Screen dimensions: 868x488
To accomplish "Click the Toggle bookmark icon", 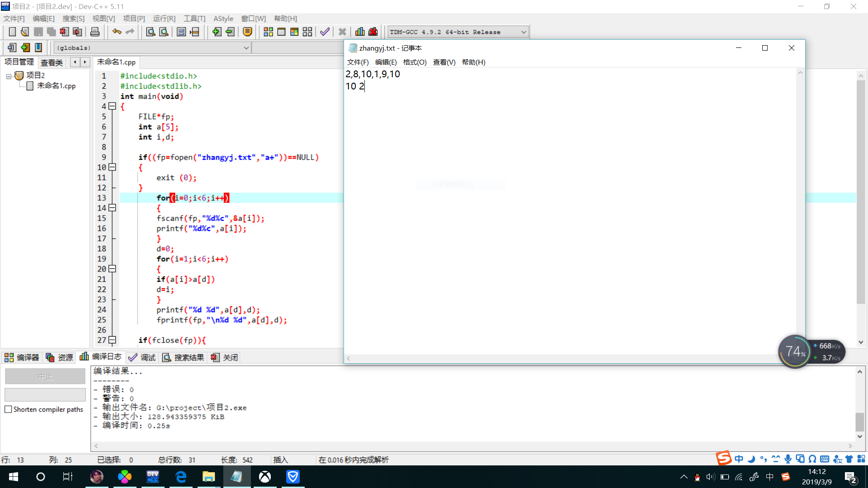I will pos(38,47).
